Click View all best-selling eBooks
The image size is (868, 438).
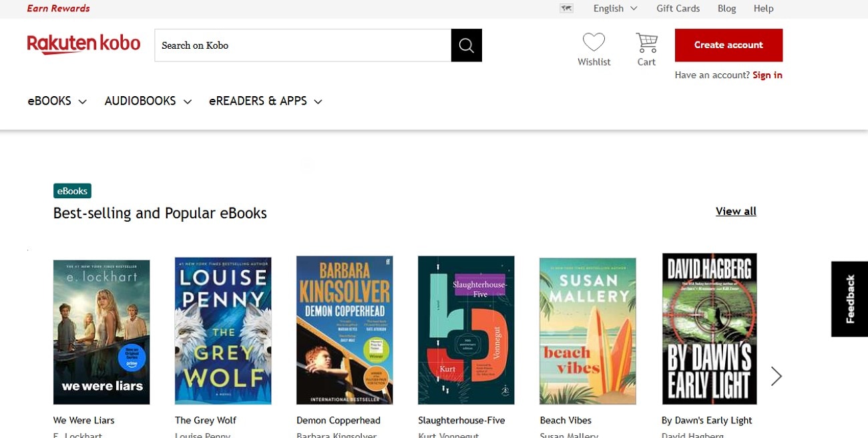(736, 211)
